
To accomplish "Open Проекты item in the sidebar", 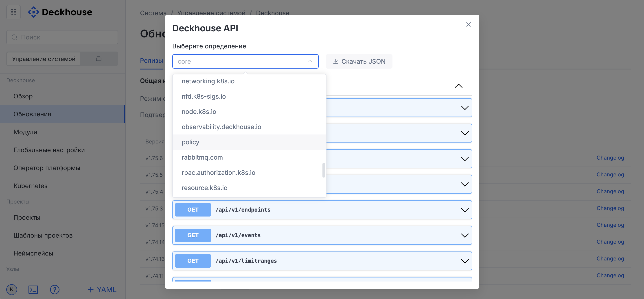I will click(x=63, y=218).
